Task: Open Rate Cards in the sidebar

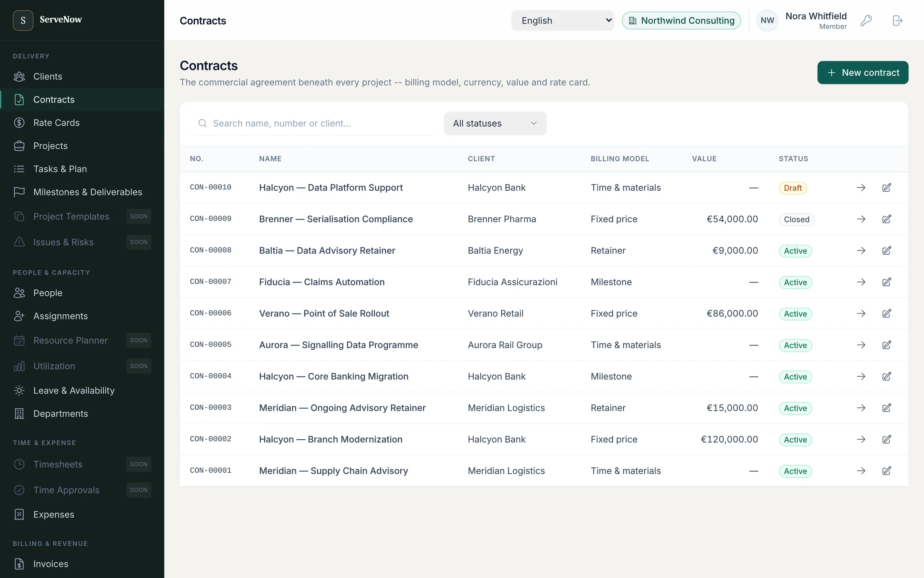Action: point(82,123)
